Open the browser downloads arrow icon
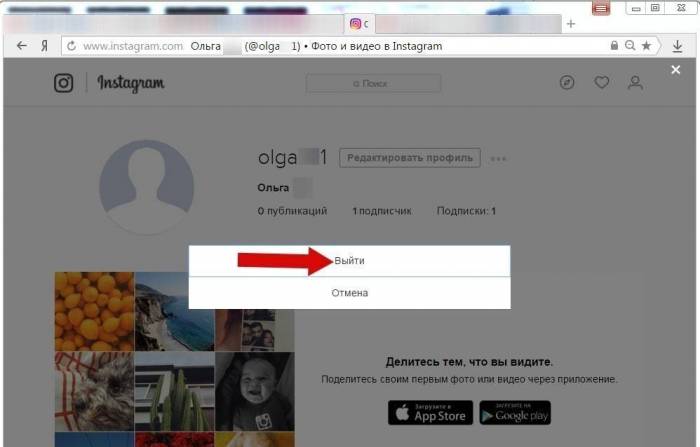Viewport: 700px width, 447px height. tap(678, 46)
